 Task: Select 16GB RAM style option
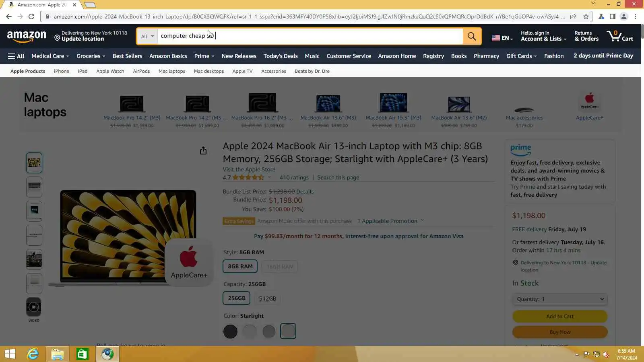[280, 266]
